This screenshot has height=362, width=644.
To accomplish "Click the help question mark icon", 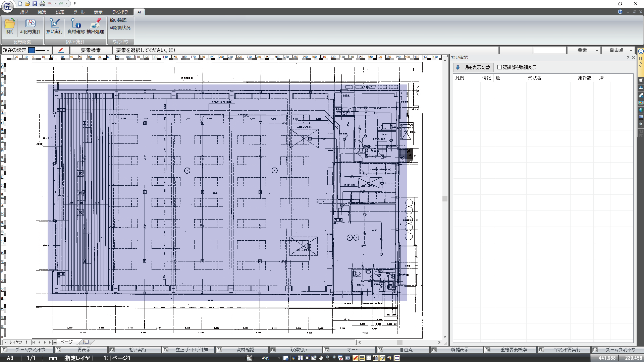I will click(x=620, y=12).
